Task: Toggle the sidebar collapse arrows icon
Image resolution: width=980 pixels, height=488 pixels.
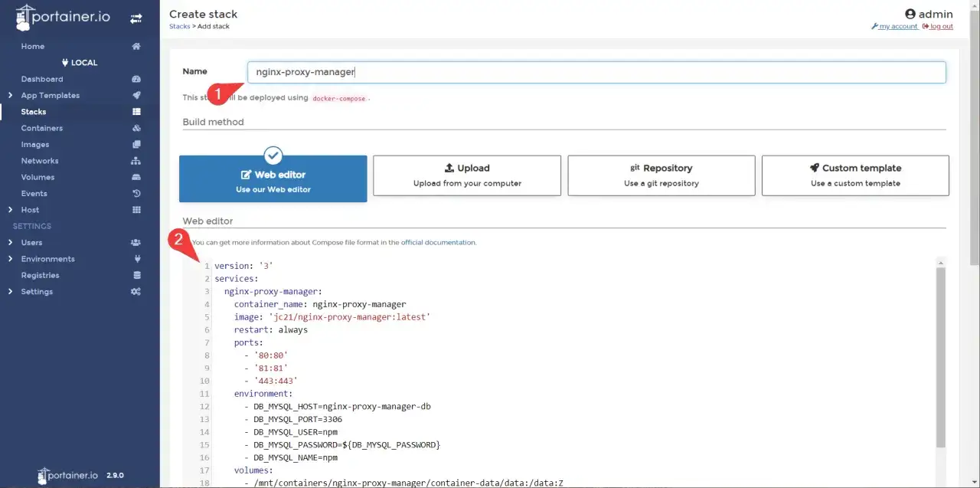Action: tap(136, 18)
